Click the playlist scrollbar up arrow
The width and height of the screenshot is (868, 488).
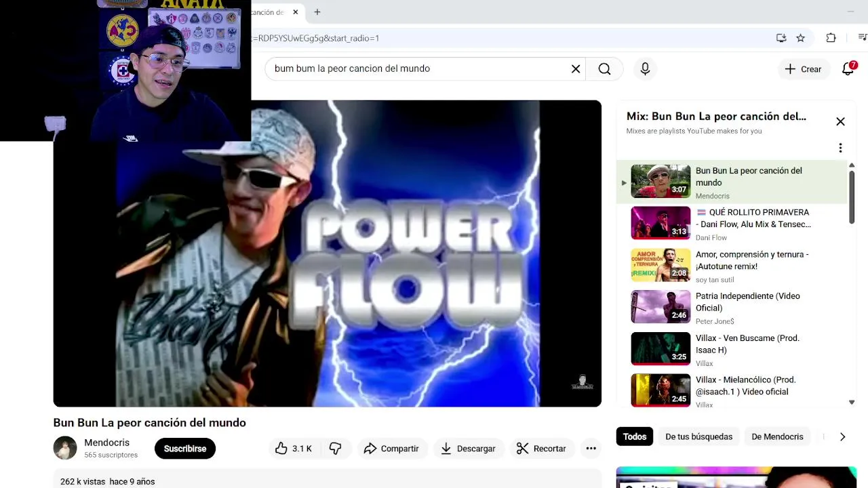click(x=852, y=165)
